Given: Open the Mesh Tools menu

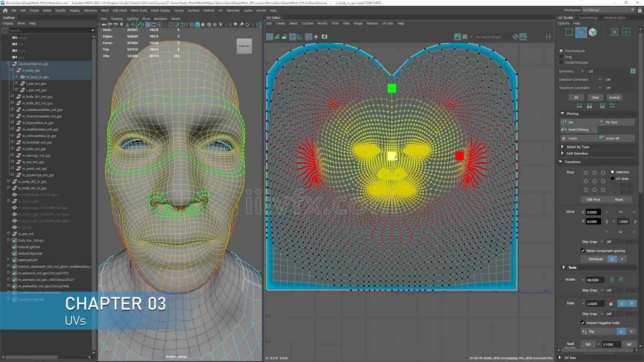Looking at the screenshot, I should point(139,11).
